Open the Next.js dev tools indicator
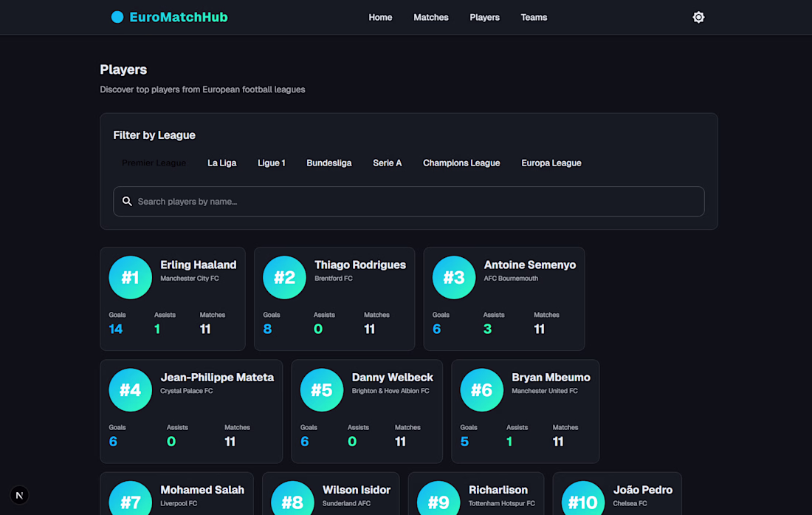The height and width of the screenshot is (515, 812). 20,495
